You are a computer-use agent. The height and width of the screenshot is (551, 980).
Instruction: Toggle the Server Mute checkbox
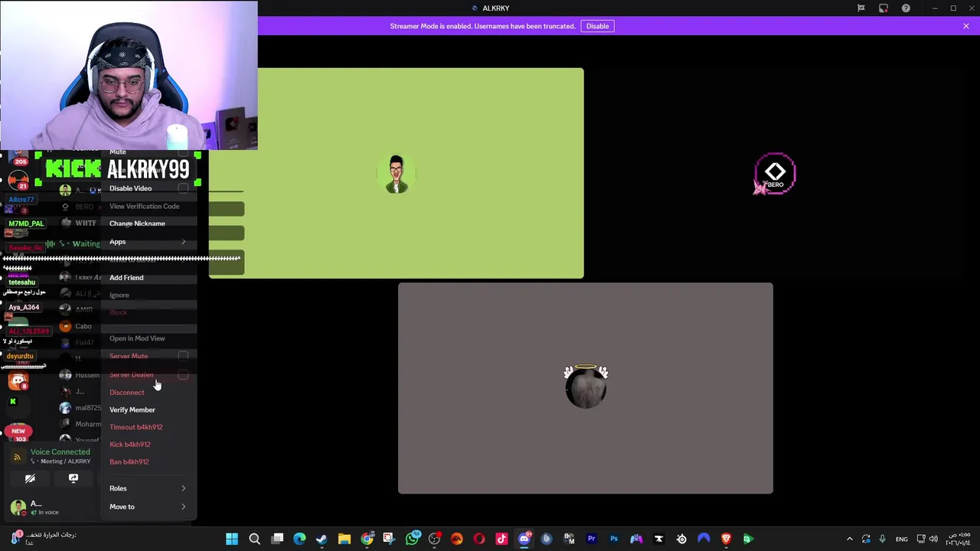click(183, 356)
